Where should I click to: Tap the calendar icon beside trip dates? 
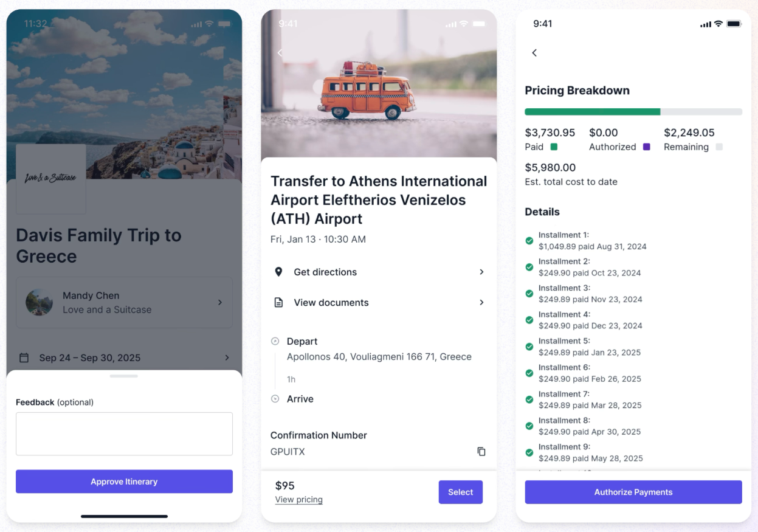[24, 358]
